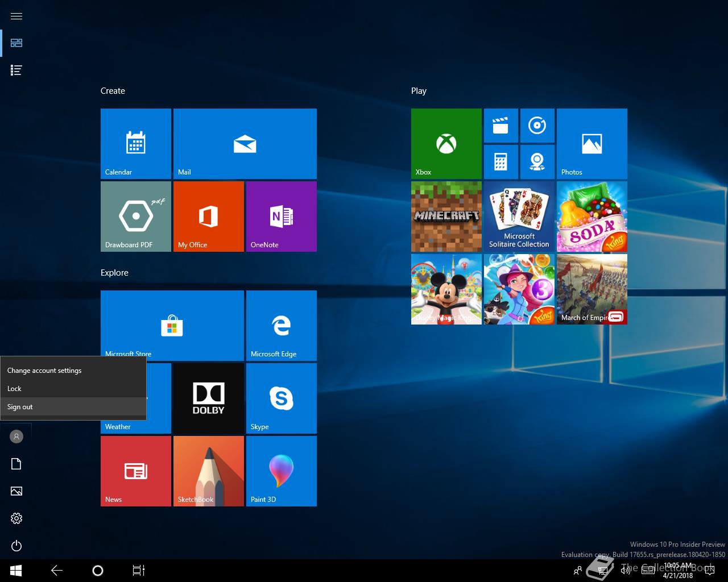Open the My Office tile
728x582 pixels.
209,217
